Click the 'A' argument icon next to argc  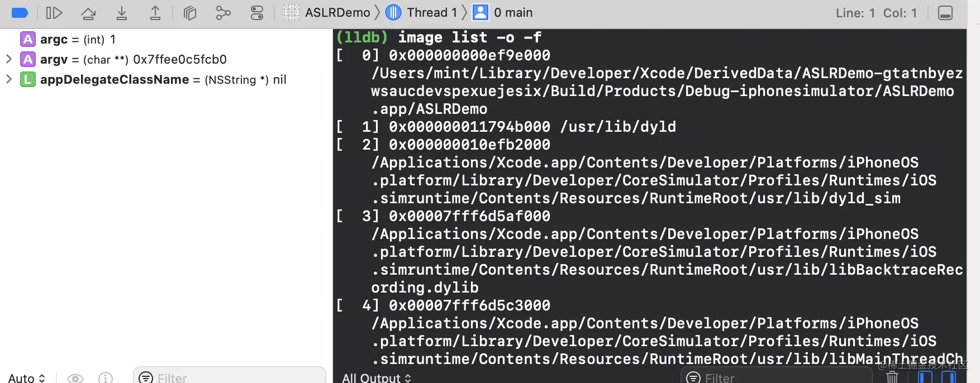coord(28,39)
